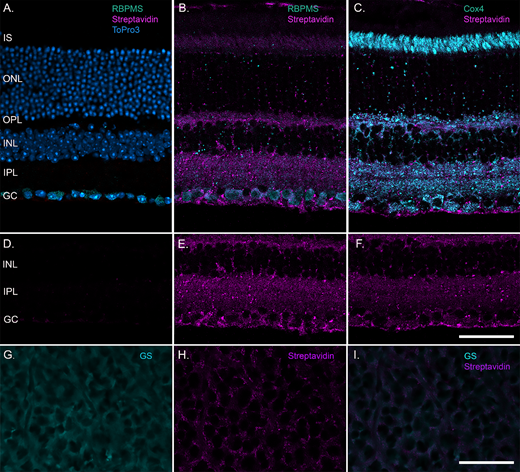Select the IPL label in panel D
Screen dimensions: 520x472
point(10,291)
